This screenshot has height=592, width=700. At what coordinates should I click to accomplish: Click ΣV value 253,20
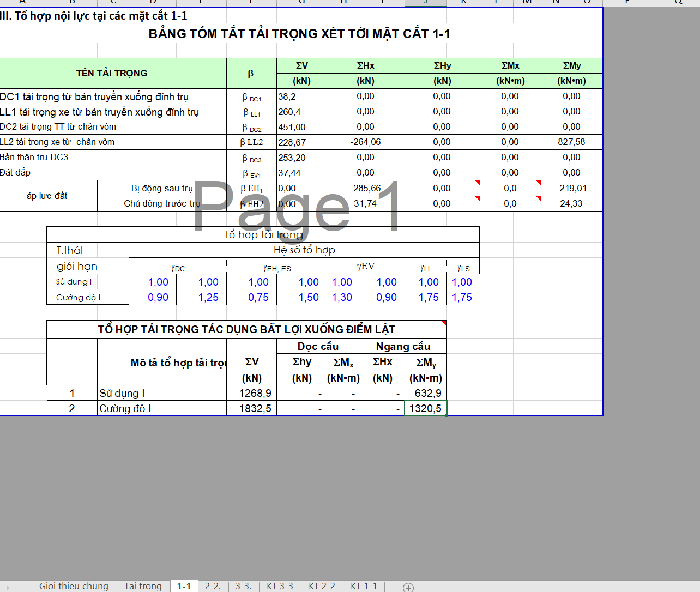[301, 158]
